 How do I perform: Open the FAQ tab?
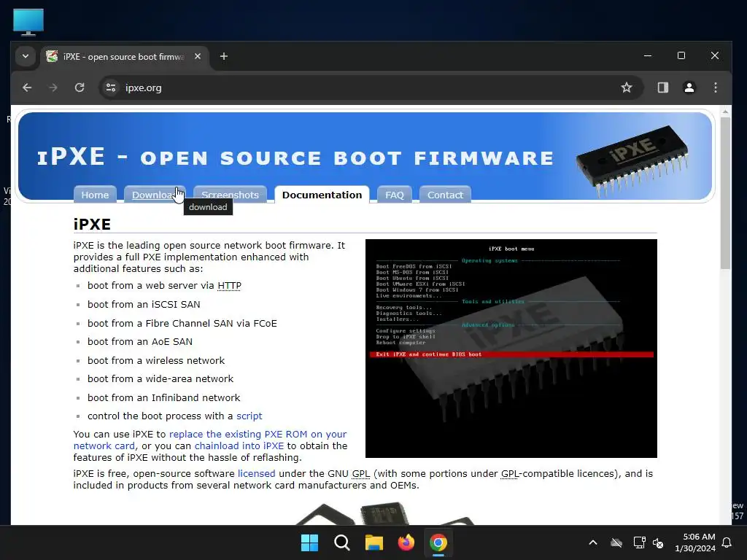395,195
